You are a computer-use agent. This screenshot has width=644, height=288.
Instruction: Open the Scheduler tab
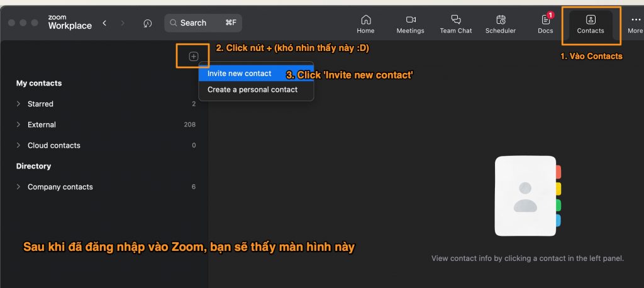(x=500, y=25)
